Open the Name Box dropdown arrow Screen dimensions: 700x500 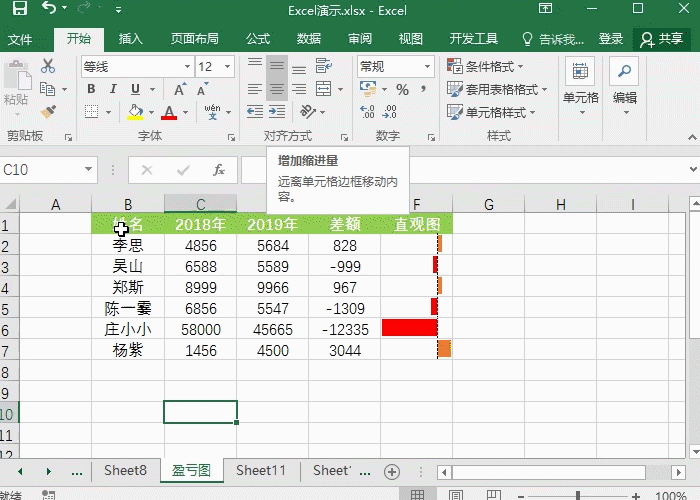pyautogui.click(x=88, y=169)
